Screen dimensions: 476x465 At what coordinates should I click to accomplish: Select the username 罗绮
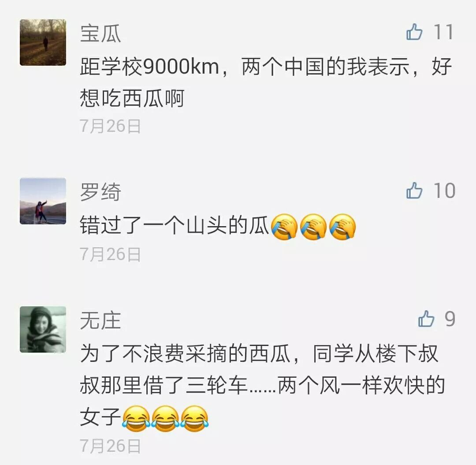tap(100, 192)
